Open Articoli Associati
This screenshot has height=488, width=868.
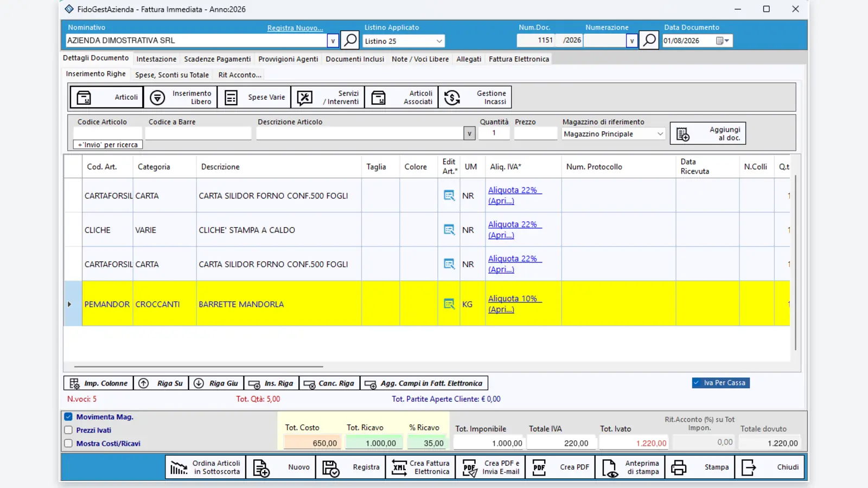click(401, 98)
